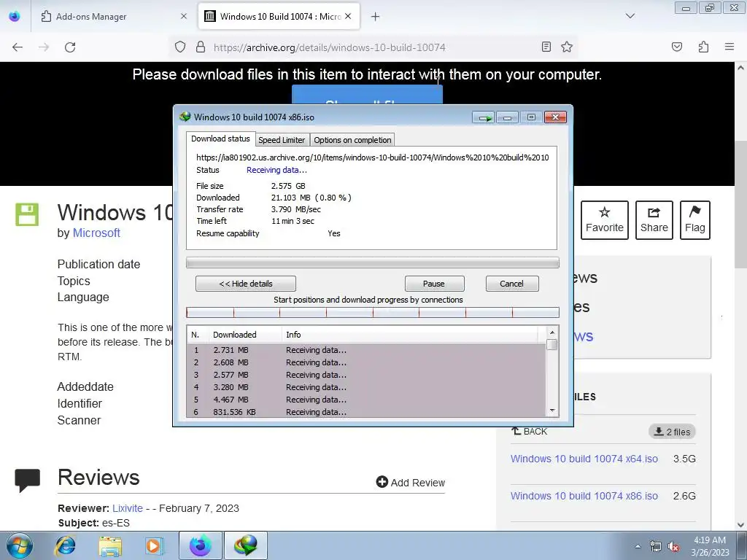The height and width of the screenshot is (560, 747).
Task: Go BACK in the download options list
Action: click(530, 432)
